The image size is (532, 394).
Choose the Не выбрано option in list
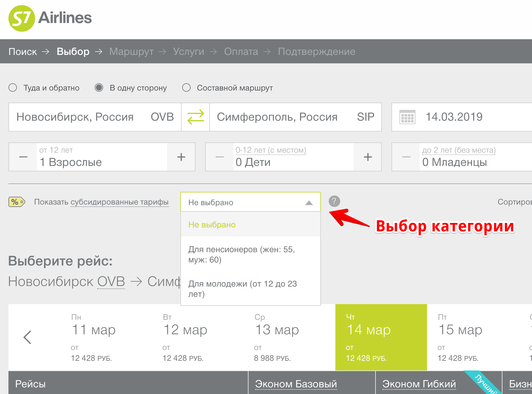[x=250, y=224]
